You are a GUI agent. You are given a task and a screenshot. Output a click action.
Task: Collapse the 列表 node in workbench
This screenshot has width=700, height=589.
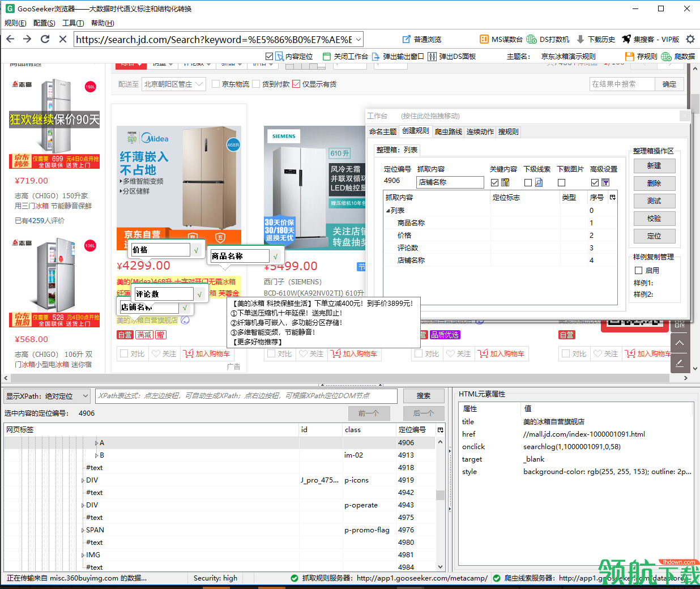tap(388, 211)
